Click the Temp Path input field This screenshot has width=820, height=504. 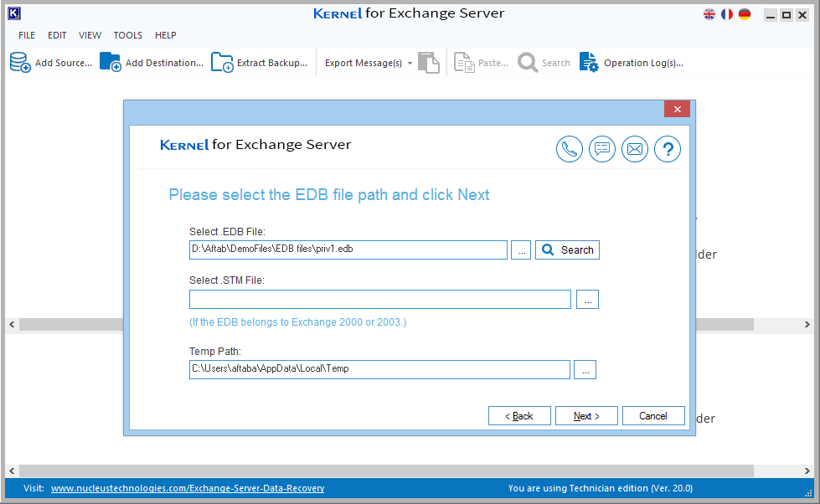[x=379, y=370]
